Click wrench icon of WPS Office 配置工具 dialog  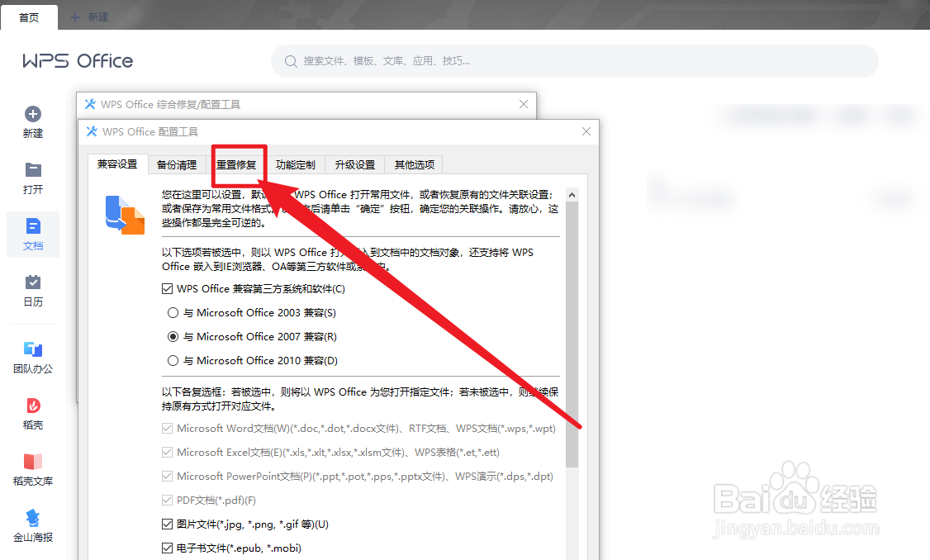pos(92,131)
